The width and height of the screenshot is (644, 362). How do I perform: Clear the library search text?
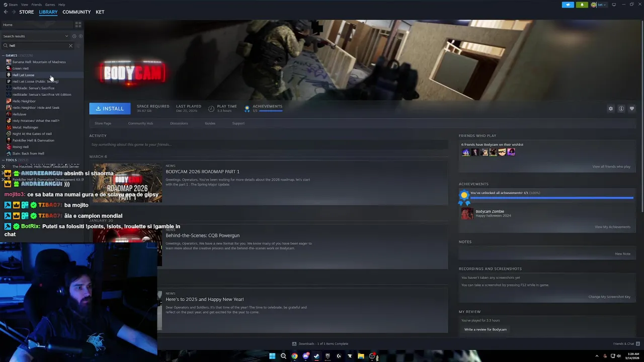coord(70,46)
